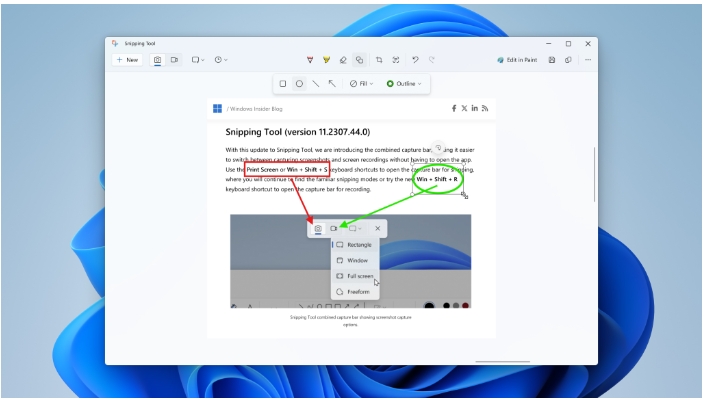This screenshot has height=400, width=707.
Task: Click the LinkedIn icon in the captured page
Action: tap(474, 108)
